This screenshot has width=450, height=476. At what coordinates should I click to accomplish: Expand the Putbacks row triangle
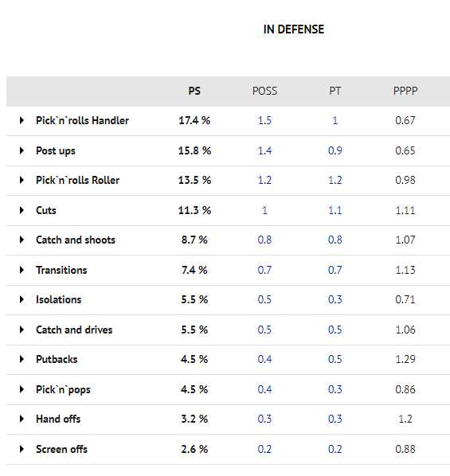[x=22, y=359]
